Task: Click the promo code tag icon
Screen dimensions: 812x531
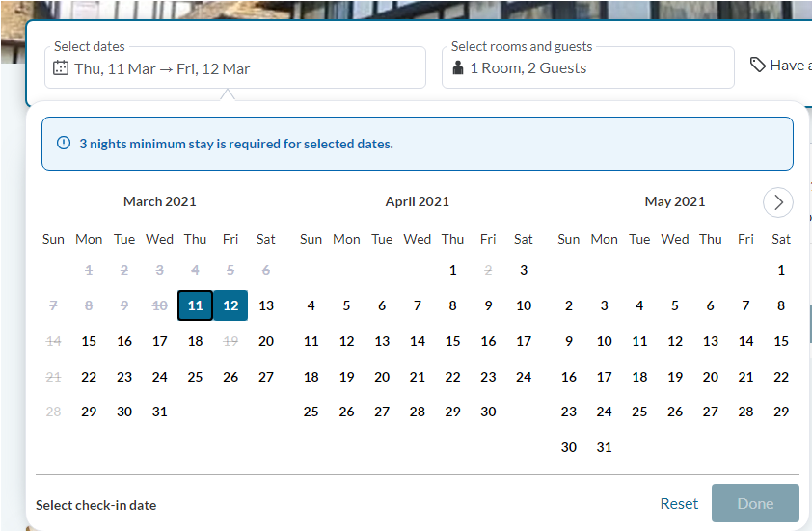Action: pos(758,65)
